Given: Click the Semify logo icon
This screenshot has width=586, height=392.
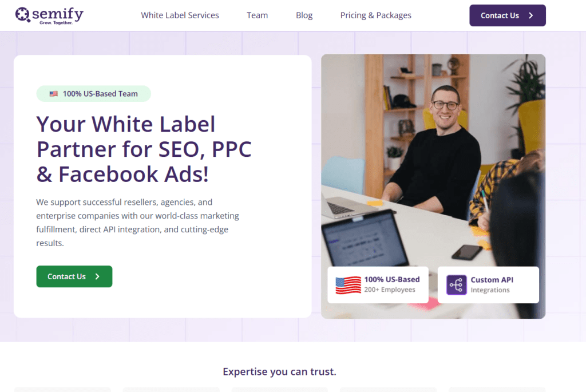Looking at the screenshot, I should [22, 14].
